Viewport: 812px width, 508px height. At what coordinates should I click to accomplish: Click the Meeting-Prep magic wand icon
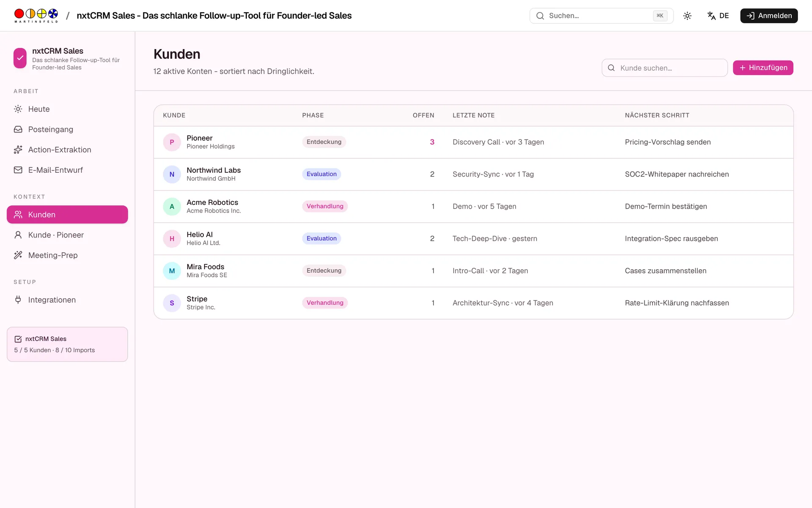(18, 255)
